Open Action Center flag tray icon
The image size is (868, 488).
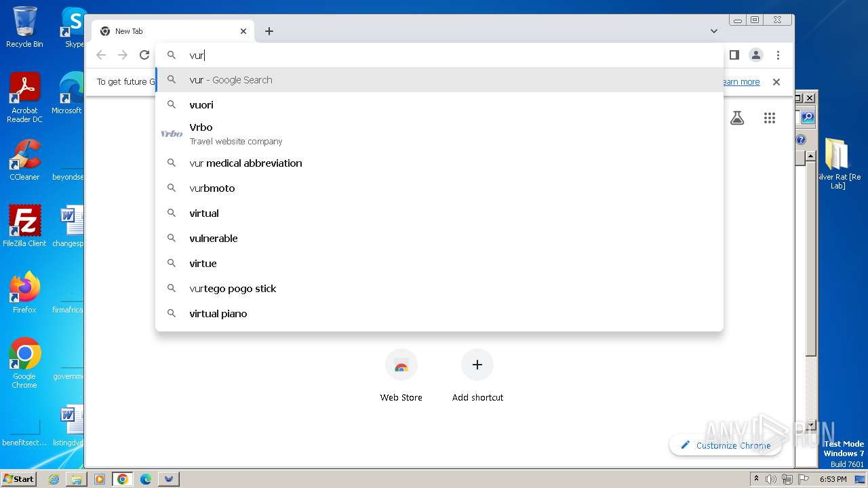(804, 479)
